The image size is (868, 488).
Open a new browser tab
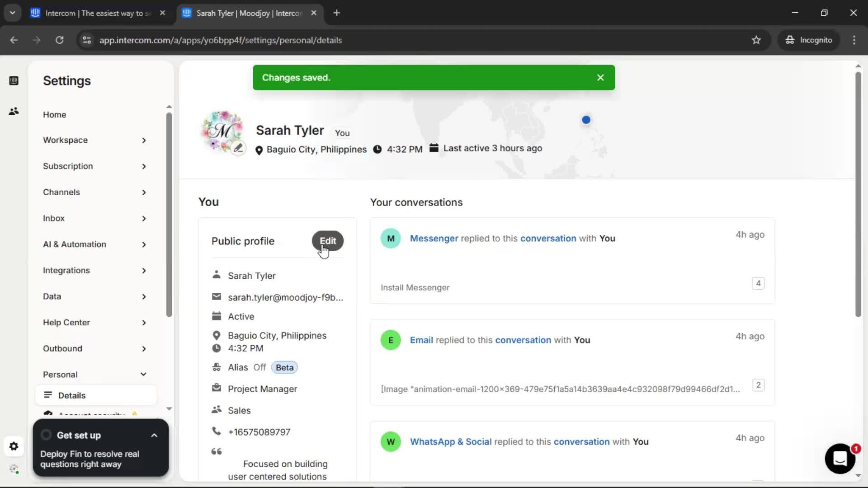[x=336, y=13]
